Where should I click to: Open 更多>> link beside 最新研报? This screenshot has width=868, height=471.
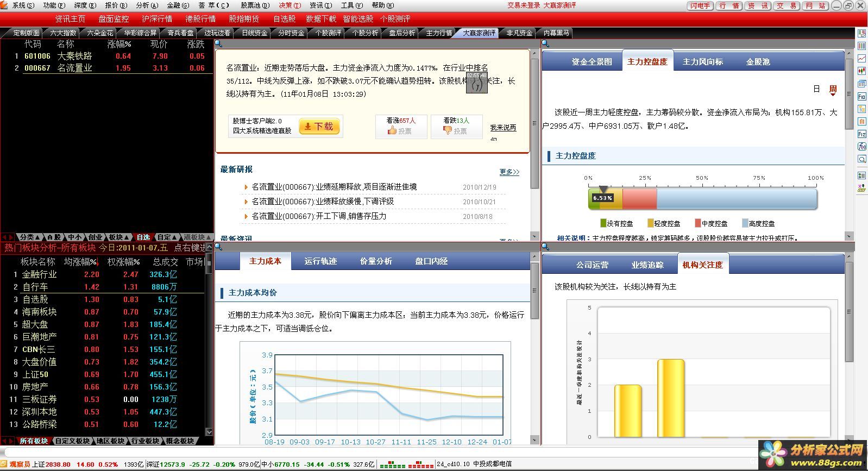(x=509, y=172)
